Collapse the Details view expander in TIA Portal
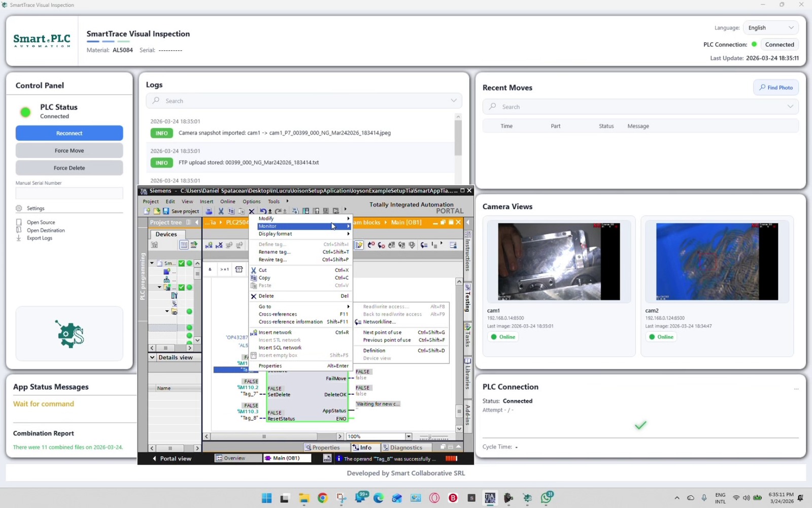This screenshot has width=812, height=508. [x=152, y=357]
